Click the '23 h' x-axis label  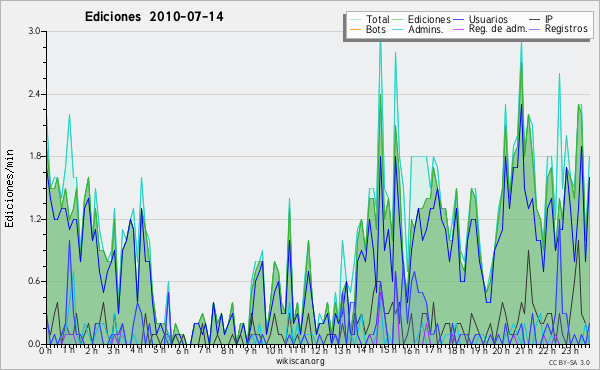pos(569,351)
